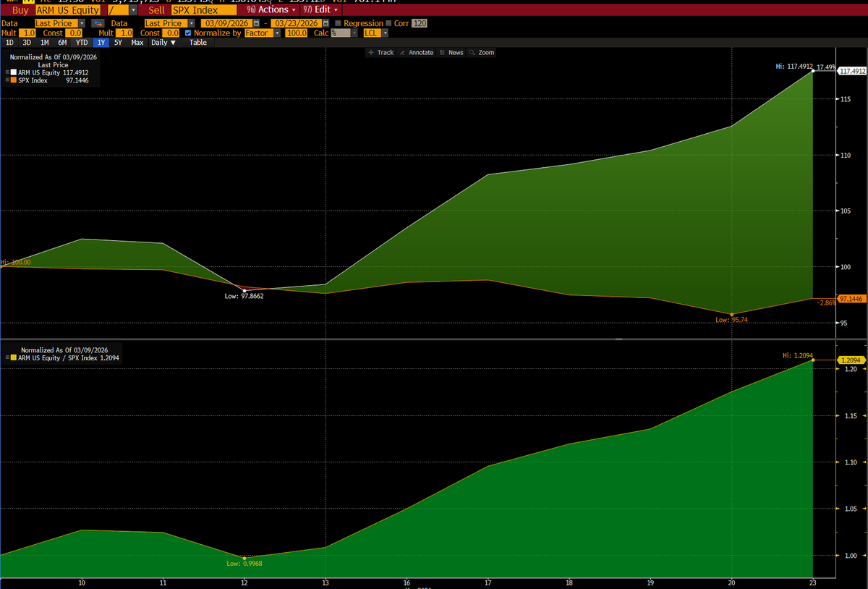Click the Sell security field SPX Index
Image resolution: width=868 pixels, height=589 pixels.
pyautogui.click(x=204, y=11)
